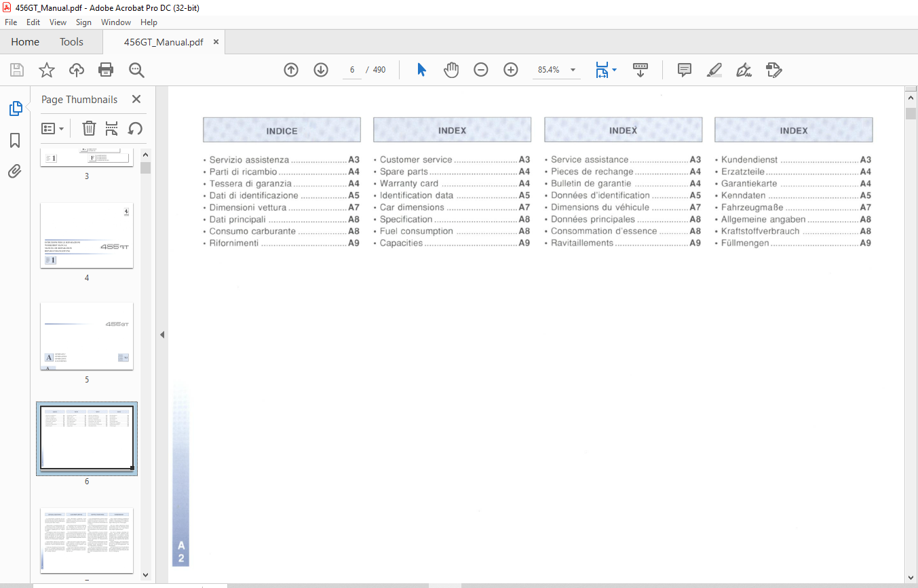Open the Sign document pen icon
Image resolution: width=918 pixels, height=588 pixels.
pyautogui.click(x=744, y=70)
